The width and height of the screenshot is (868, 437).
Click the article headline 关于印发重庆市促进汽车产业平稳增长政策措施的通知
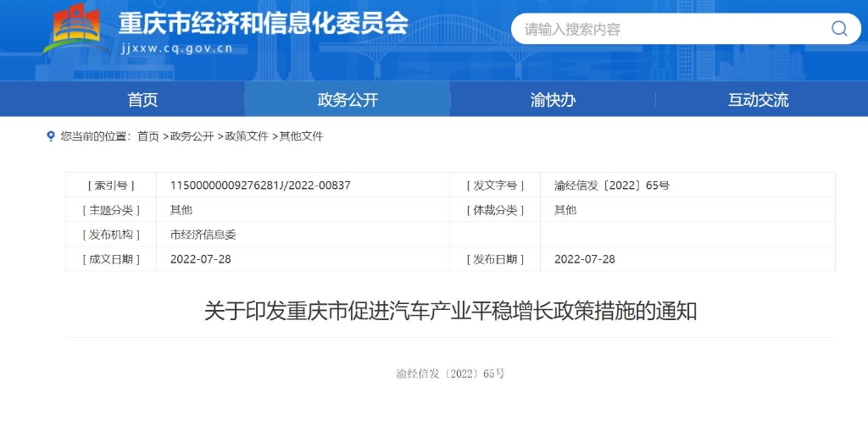pyautogui.click(x=450, y=311)
